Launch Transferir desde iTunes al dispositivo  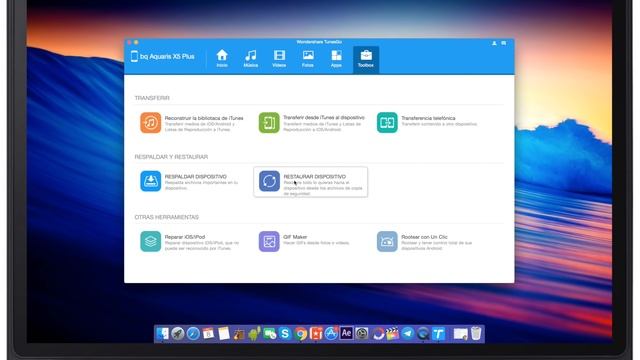click(x=311, y=123)
